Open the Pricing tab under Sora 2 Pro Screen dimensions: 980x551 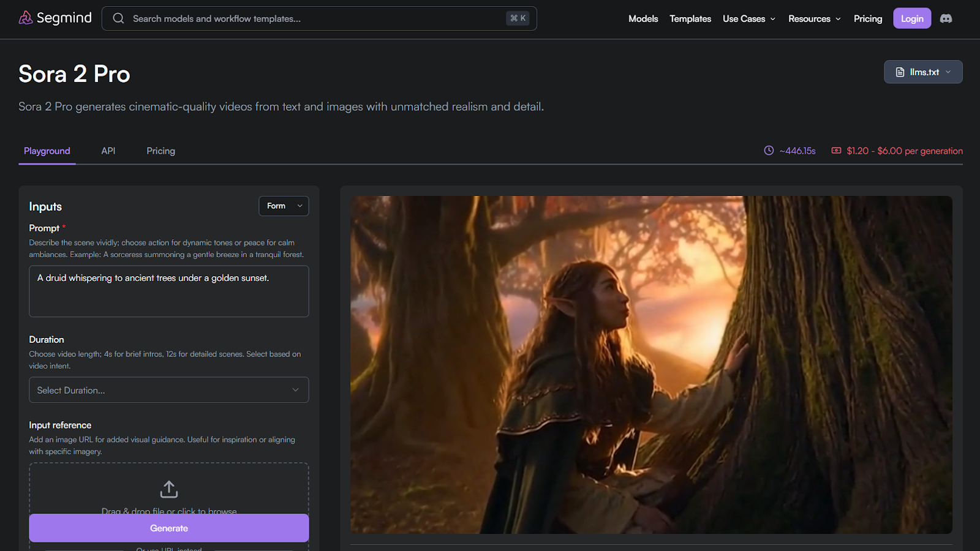tap(161, 151)
